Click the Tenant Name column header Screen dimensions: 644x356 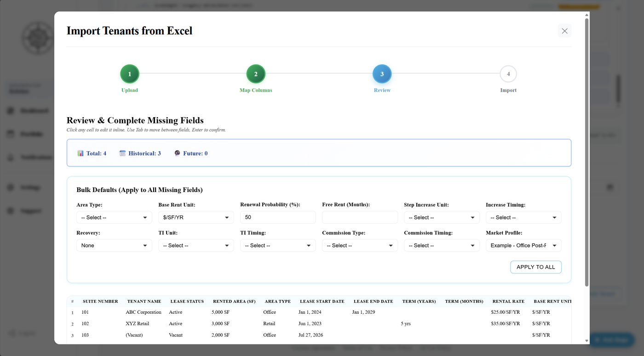coord(144,301)
